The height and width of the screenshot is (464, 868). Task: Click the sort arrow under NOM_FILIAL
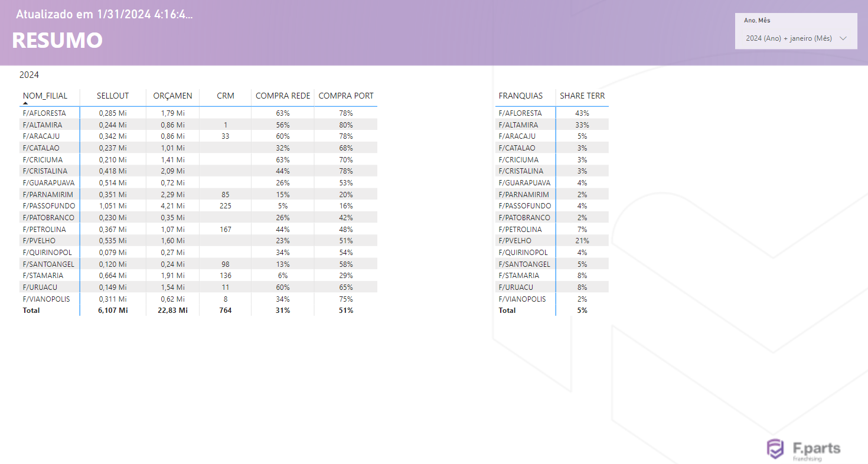[x=25, y=103]
